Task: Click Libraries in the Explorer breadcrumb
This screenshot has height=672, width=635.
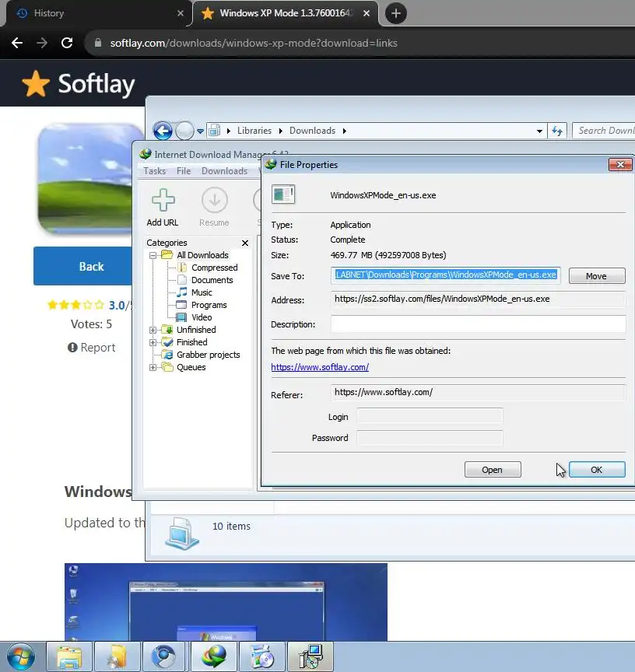Action: point(254,131)
